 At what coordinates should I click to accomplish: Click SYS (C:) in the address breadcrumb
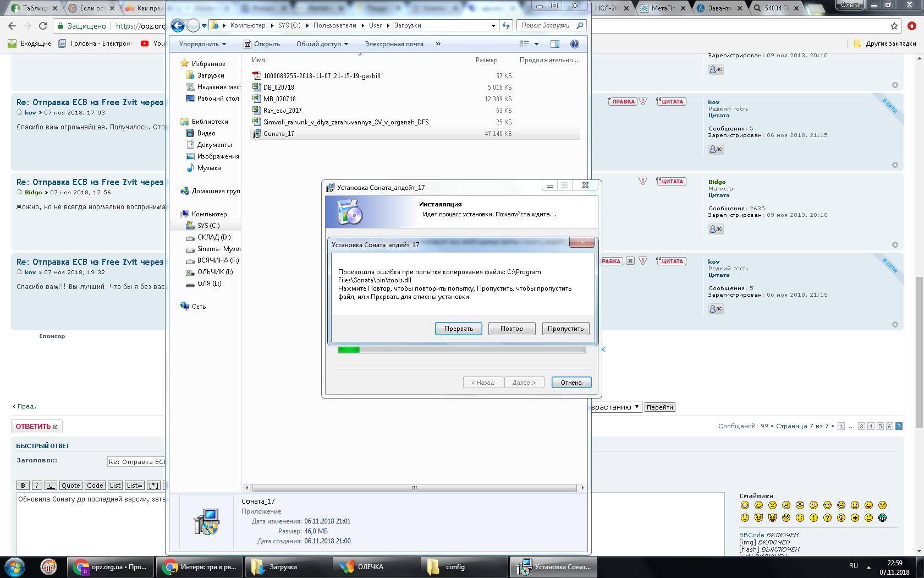tap(289, 25)
